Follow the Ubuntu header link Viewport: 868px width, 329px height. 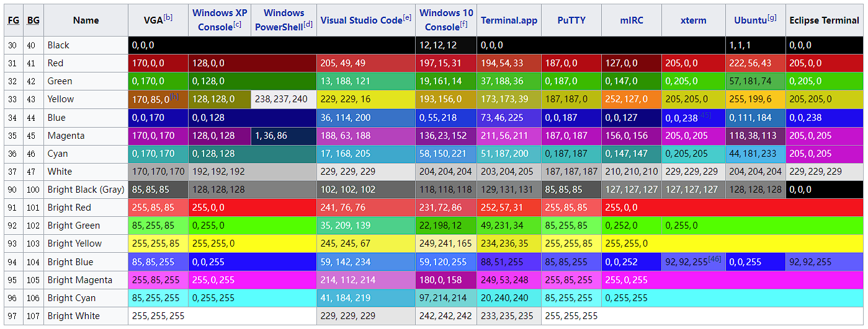(750, 20)
